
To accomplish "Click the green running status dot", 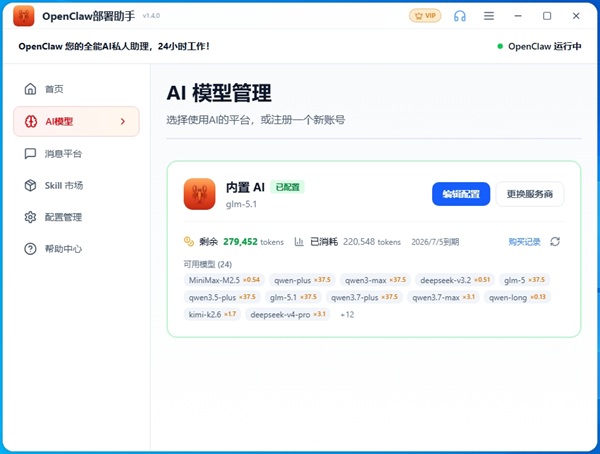I will click(500, 46).
